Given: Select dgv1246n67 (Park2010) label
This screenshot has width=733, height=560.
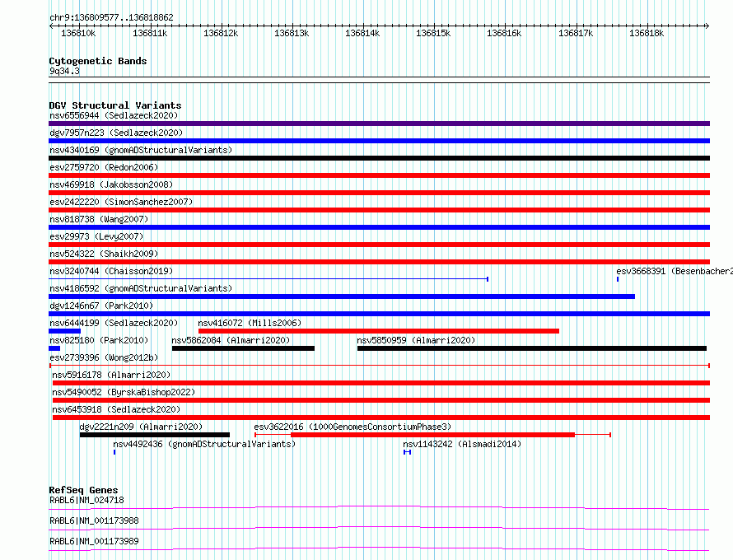Looking at the screenshot, I should click(x=101, y=306).
